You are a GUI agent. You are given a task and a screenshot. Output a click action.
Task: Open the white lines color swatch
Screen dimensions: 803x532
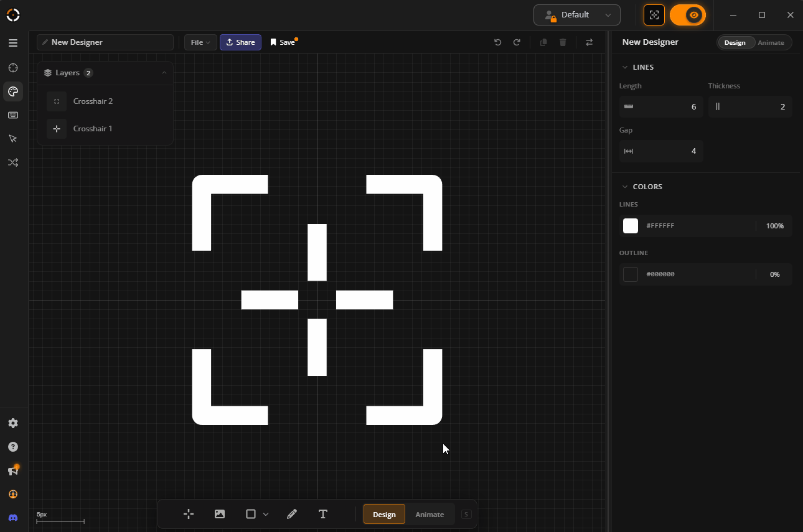(631, 226)
